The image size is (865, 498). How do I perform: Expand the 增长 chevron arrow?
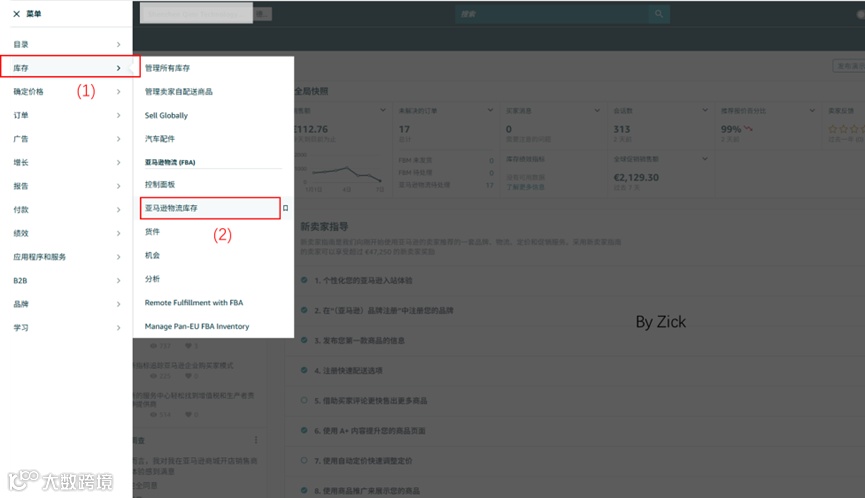(x=118, y=163)
